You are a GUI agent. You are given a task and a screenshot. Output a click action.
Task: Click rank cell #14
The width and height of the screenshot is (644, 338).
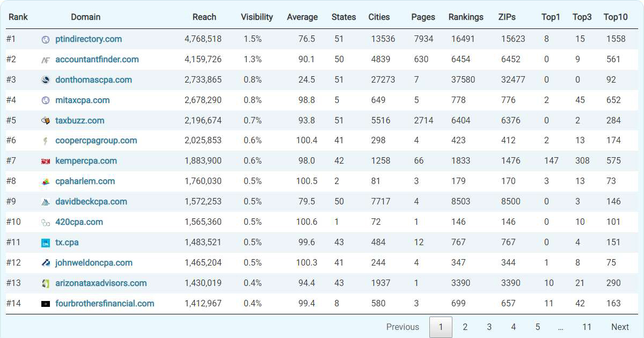pos(13,304)
